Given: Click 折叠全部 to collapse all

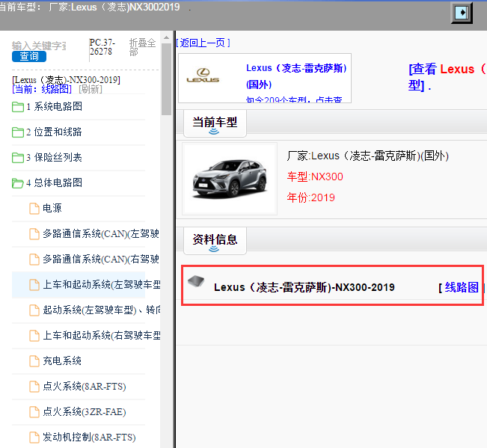Looking at the screenshot, I should [x=143, y=47].
